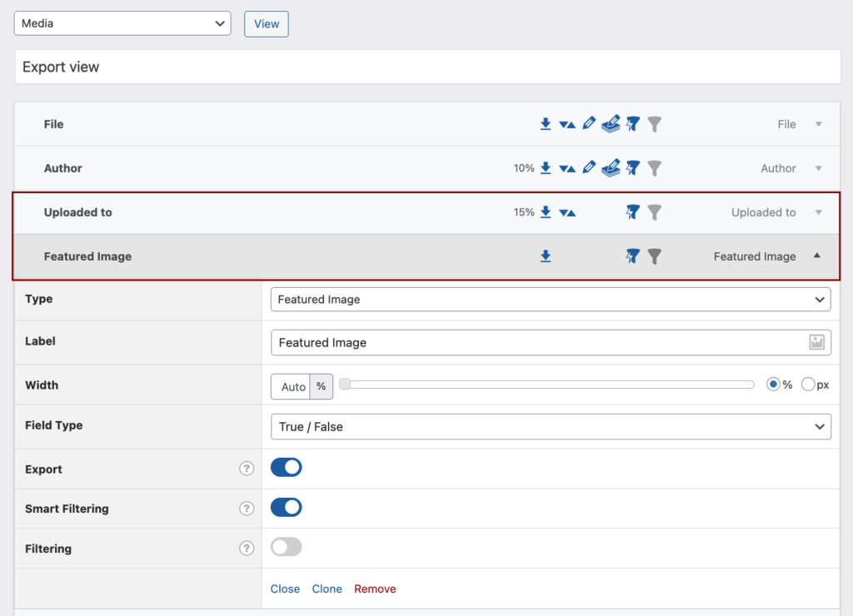The width and height of the screenshot is (853, 616).
Task: Remove the Featured Image column
Action: tap(375, 589)
